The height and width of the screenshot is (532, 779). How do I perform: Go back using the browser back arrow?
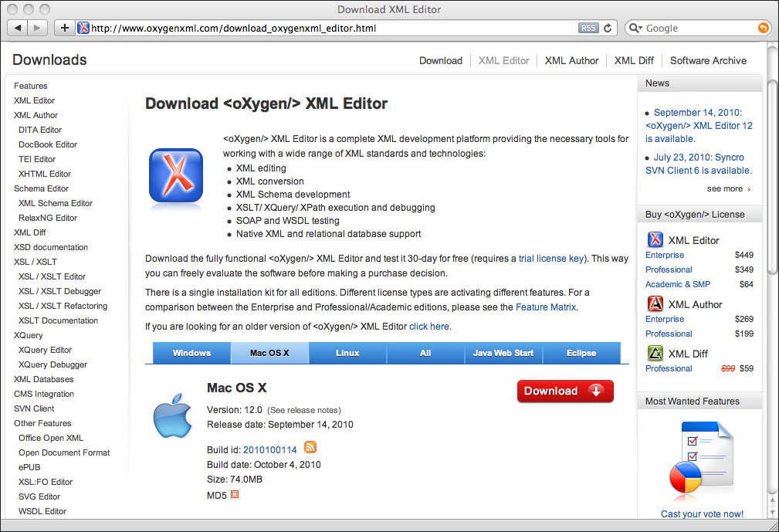(18, 28)
